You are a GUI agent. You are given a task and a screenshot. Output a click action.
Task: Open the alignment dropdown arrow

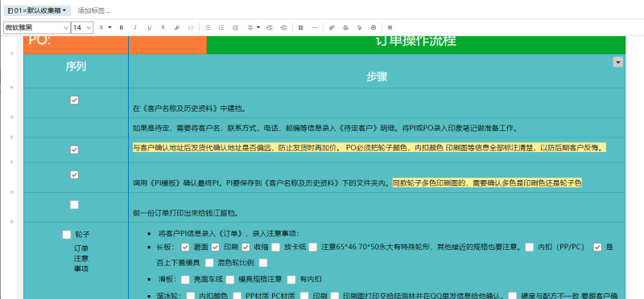pyautogui.click(x=258, y=27)
